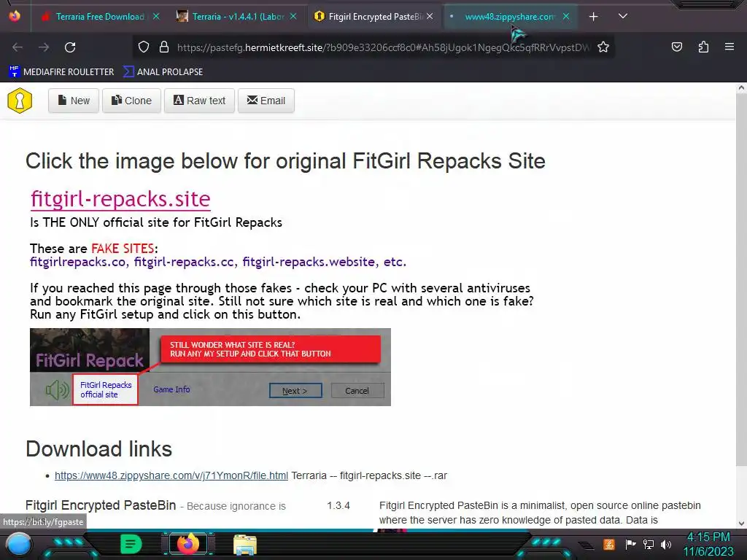Screen dimensions: 747x560
Task: Switch to the www48.zippyshare.com tab
Action: coord(510,17)
